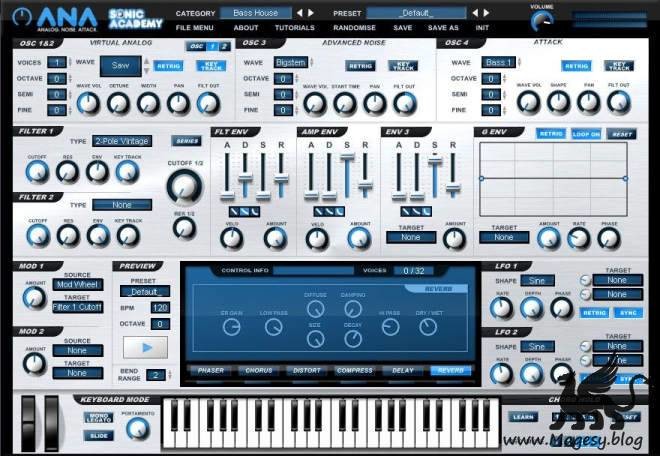Open OSC 1&2 Saw wave selector
The image size is (660, 456).
pos(120,66)
